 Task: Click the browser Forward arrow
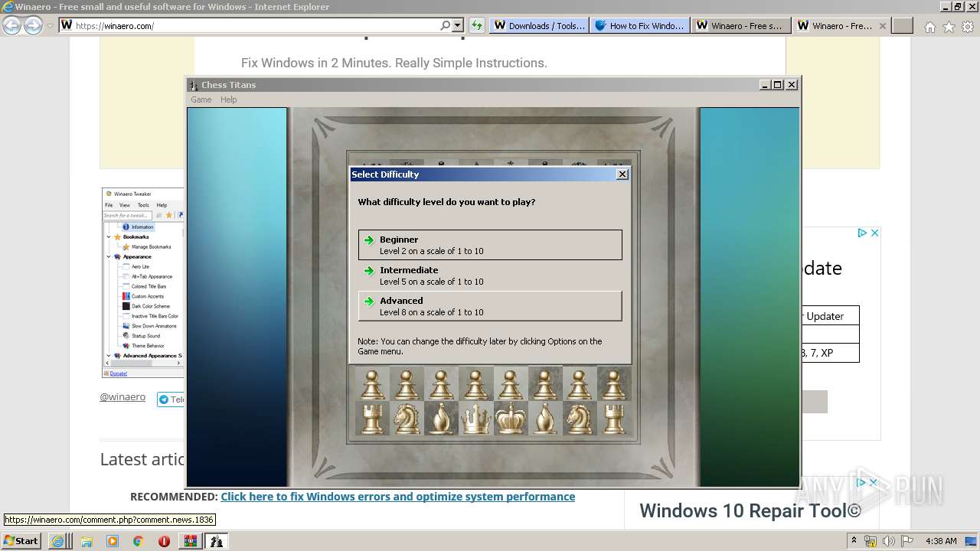[33, 25]
